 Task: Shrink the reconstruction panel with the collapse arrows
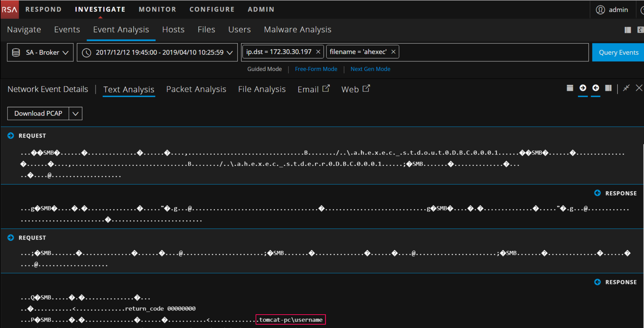[x=626, y=88]
